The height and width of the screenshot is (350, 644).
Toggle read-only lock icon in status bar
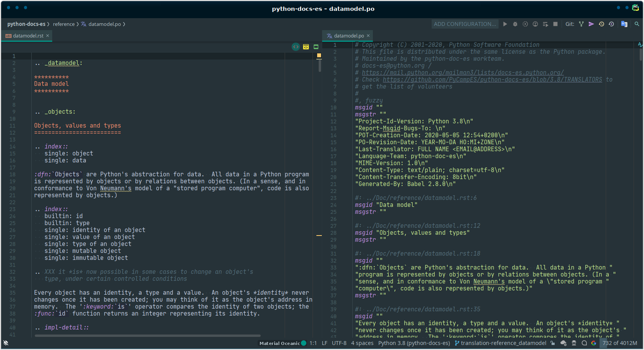click(x=553, y=343)
